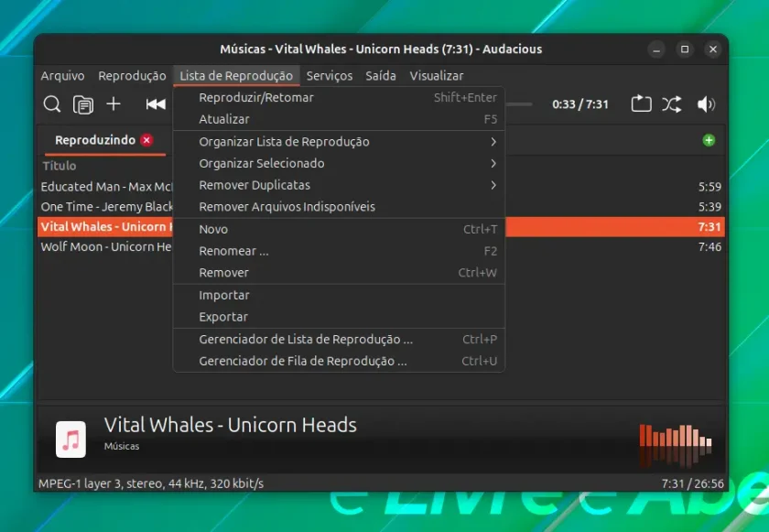Click the playback seek slider

tap(519, 104)
